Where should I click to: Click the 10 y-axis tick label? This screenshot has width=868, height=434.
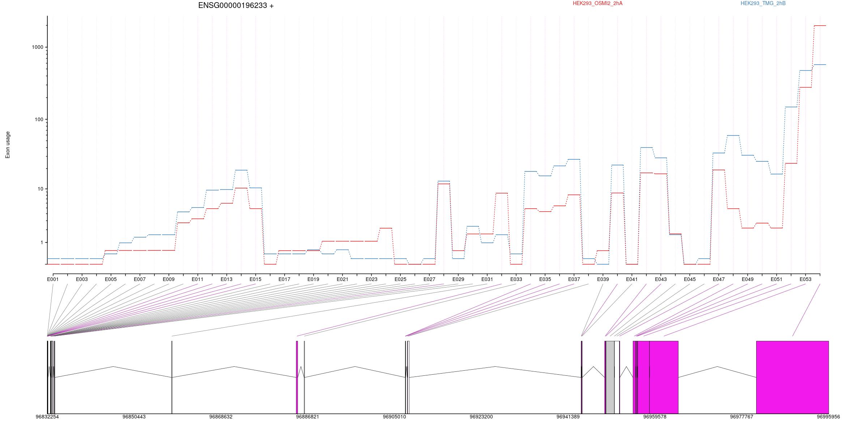[40, 189]
